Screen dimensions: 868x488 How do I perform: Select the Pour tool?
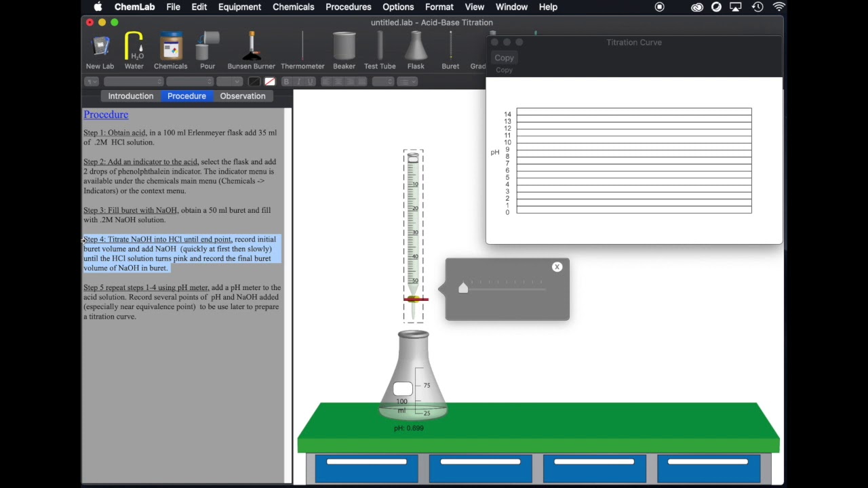[208, 51]
